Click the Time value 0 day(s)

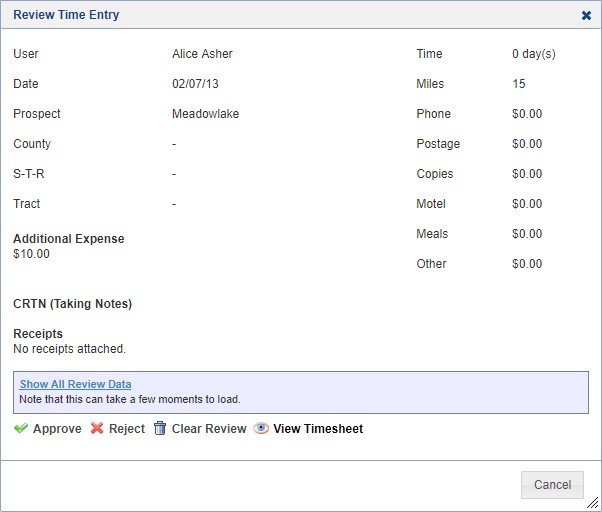[x=534, y=54]
